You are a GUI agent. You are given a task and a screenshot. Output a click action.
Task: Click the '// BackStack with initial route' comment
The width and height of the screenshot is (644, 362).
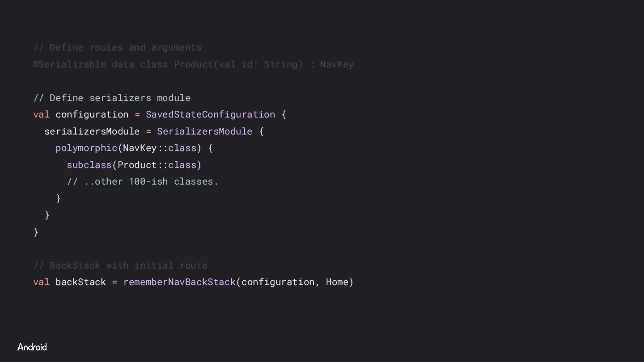pos(120,265)
